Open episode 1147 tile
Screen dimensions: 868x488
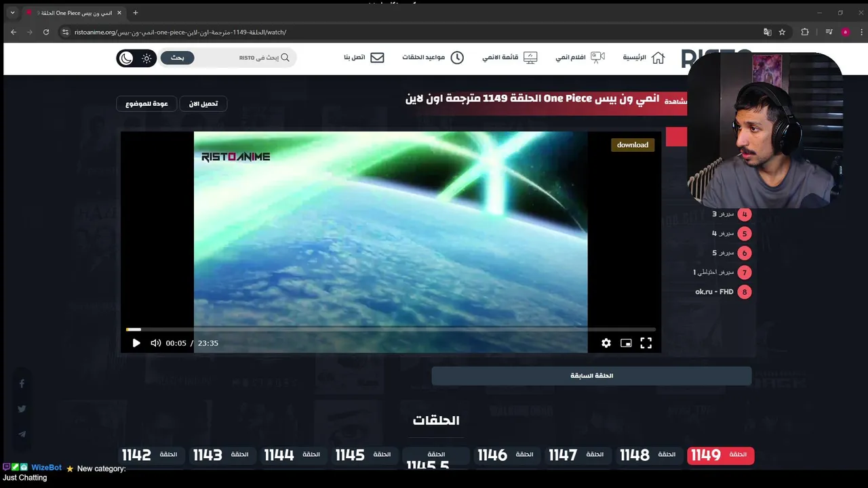click(578, 455)
